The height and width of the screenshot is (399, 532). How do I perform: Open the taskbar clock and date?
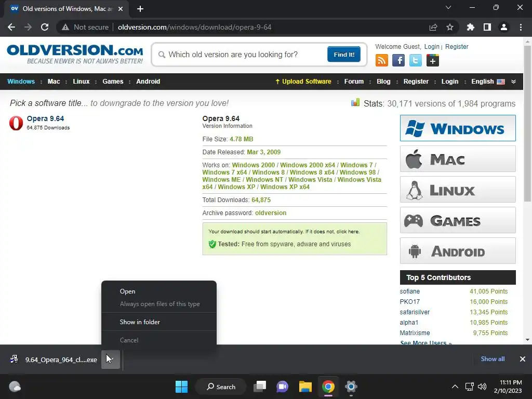coord(508,387)
